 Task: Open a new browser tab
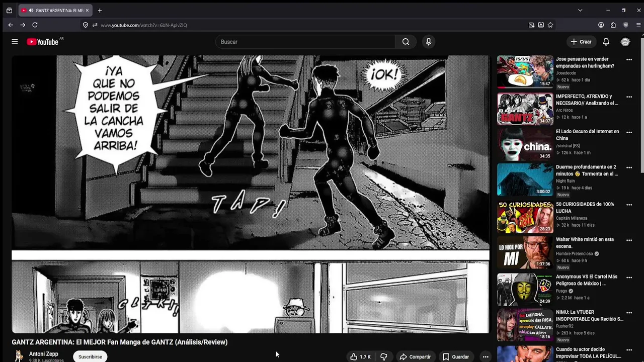[x=100, y=10]
